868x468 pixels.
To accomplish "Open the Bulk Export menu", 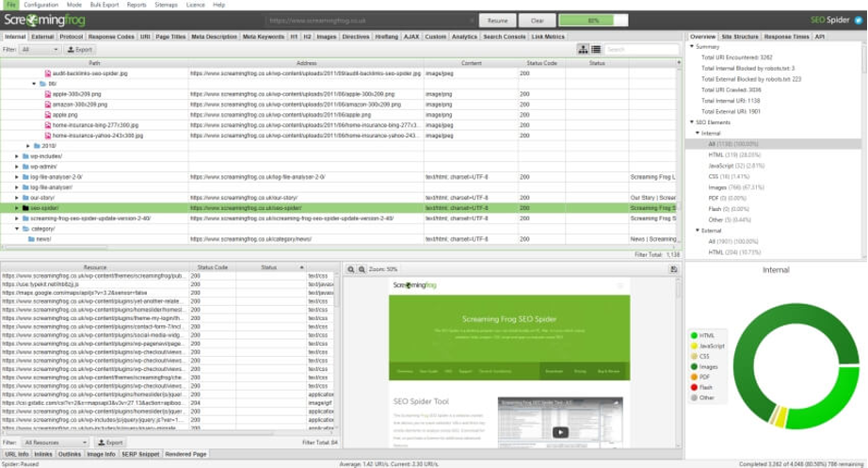I will 103,5.
